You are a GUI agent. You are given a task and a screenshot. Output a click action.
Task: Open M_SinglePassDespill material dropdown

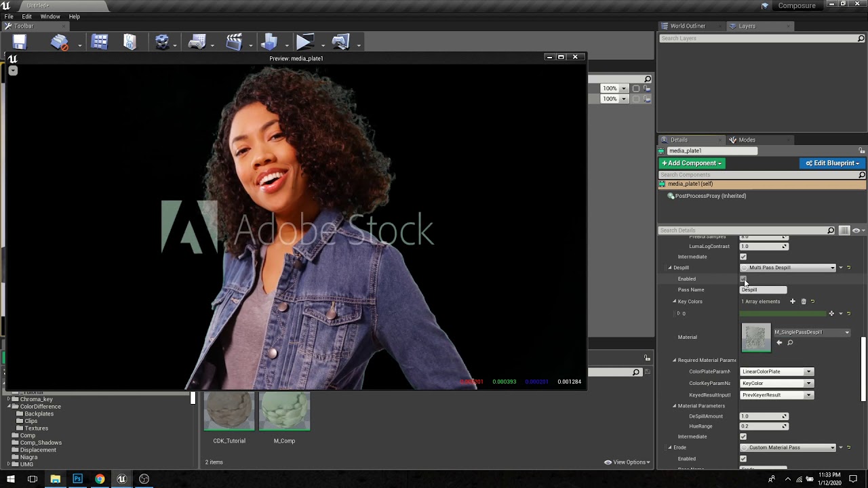pyautogui.click(x=812, y=332)
